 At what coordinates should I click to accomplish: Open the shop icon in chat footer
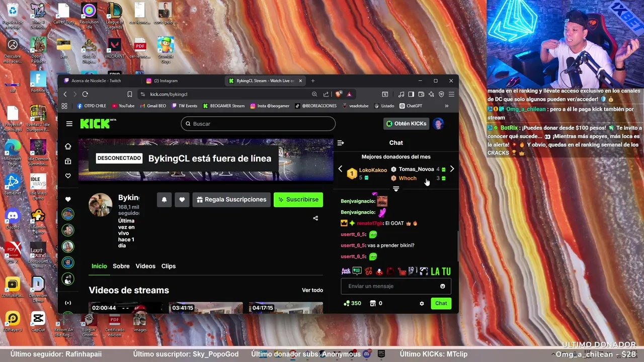pyautogui.click(x=373, y=303)
